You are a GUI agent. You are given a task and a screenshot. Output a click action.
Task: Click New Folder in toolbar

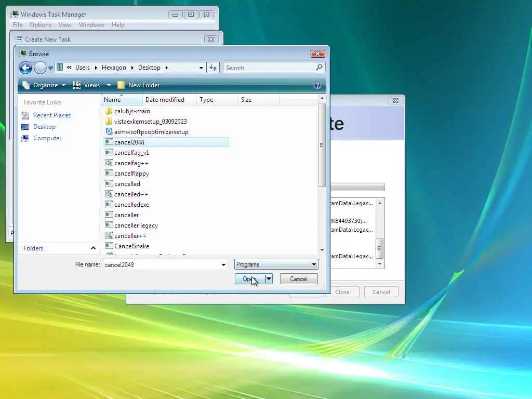pyautogui.click(x=138, y=85)
